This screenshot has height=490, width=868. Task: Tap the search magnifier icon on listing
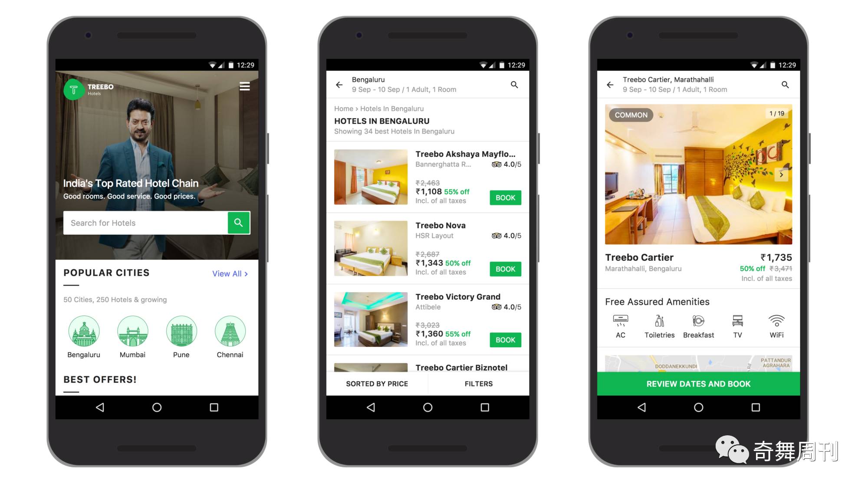pos(514,85)
